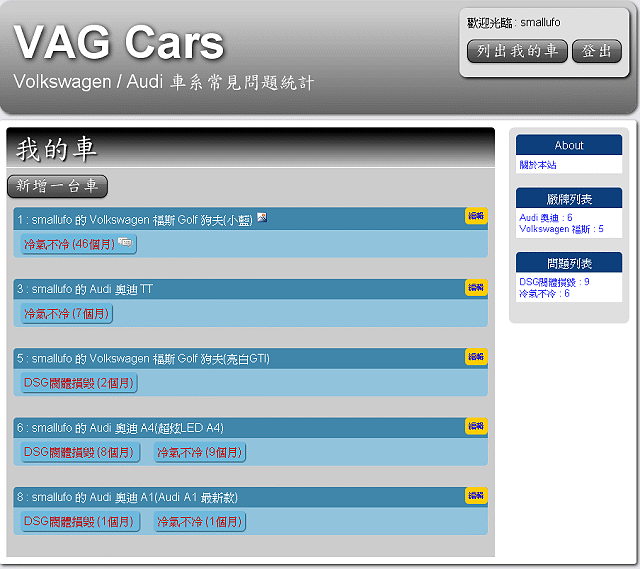Log out with the 登出 button
Viewport: 640px width, 569px height.
597,51
